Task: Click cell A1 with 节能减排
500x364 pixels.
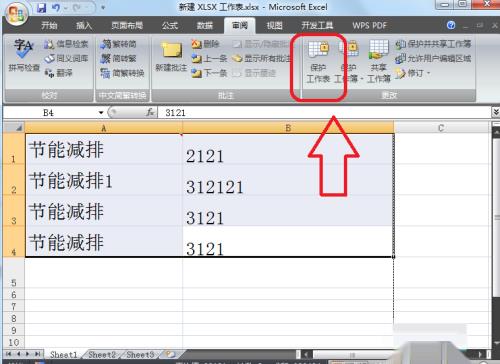Action: pos(104,149)
